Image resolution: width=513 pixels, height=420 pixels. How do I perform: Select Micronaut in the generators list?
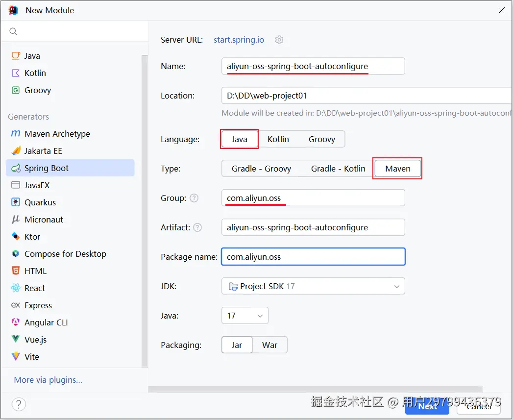pos(71,220)
